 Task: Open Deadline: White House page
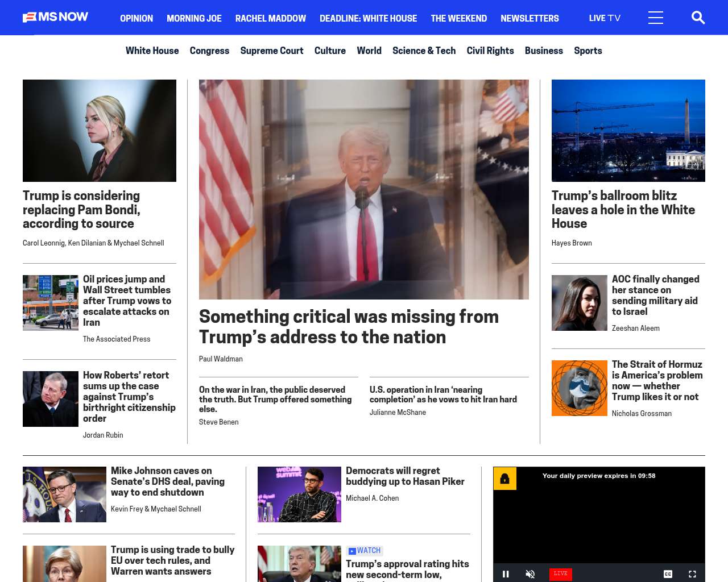[x=368, y=18]
